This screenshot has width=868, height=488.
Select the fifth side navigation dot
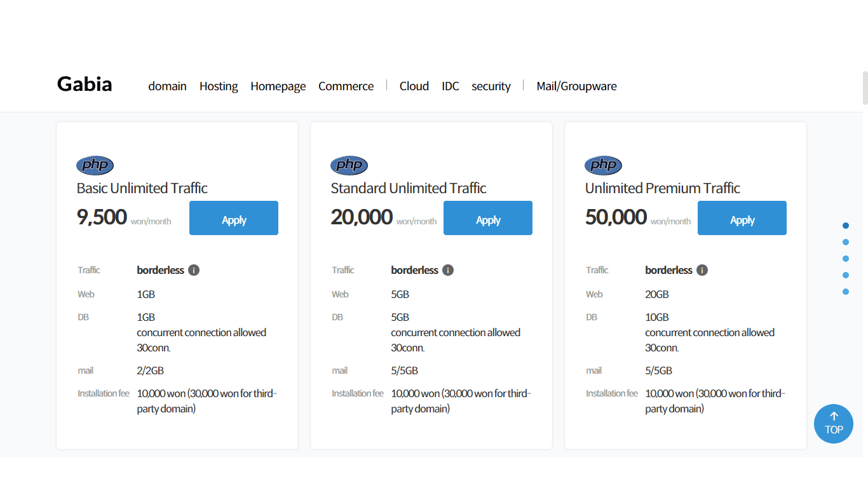click(x=846, y=292)
